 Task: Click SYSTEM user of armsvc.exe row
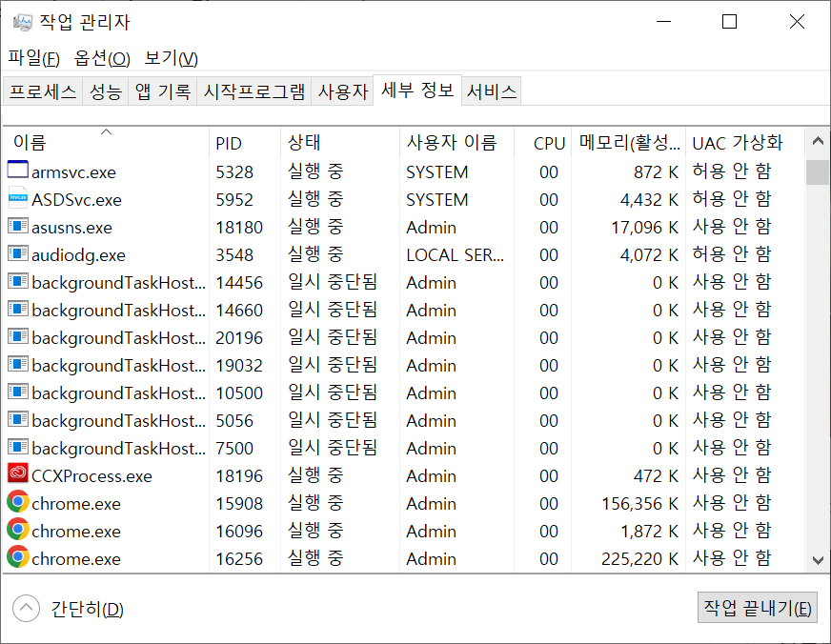click(437, 172)
